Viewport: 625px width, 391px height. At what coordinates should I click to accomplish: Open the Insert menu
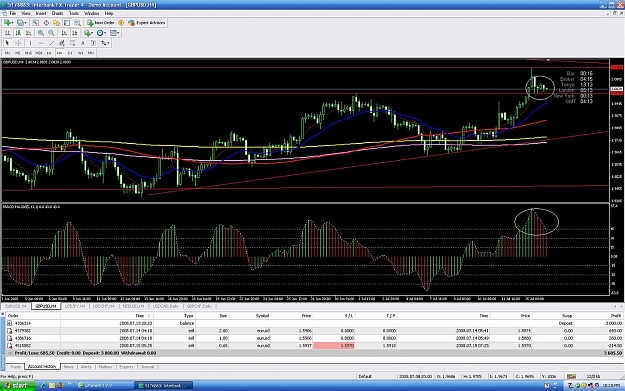point(41,13)
